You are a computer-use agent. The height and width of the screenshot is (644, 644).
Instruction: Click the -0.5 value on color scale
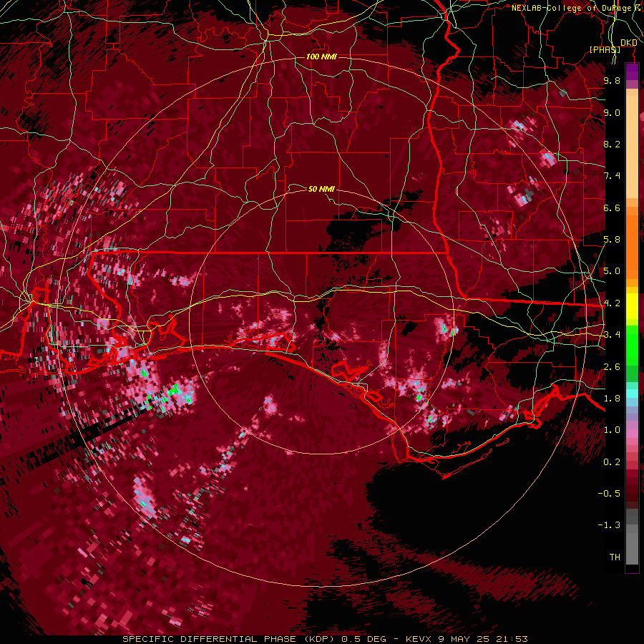pos(609,494)
